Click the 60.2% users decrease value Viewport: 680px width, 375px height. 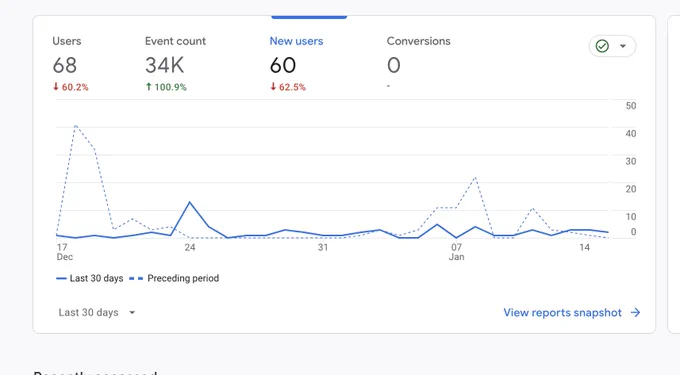(71, 87)
